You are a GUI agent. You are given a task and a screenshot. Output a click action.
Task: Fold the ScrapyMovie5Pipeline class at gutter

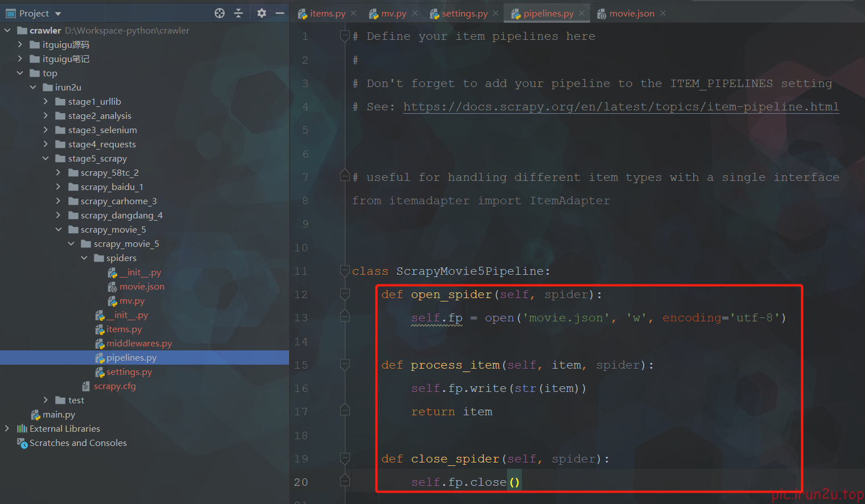344,271
